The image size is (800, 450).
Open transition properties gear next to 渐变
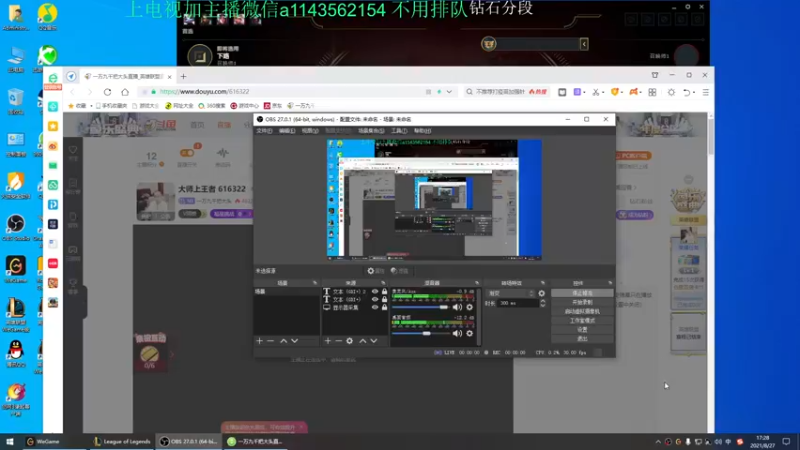541,293
